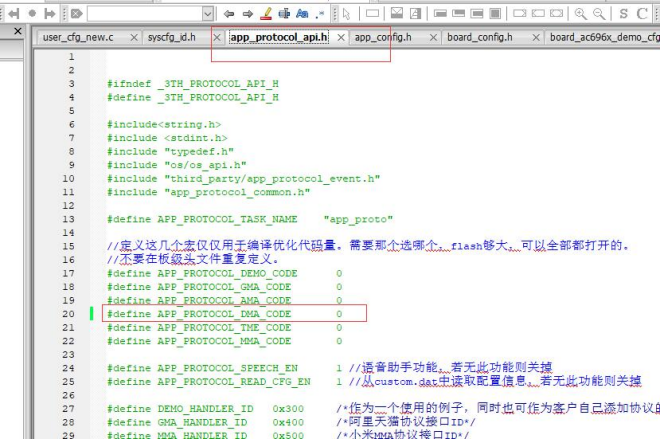Click the 0 value of APP_PROTOCOL_TME_CODE
The width and height of the screenshot is (660, 439).
tap(339, 327)
